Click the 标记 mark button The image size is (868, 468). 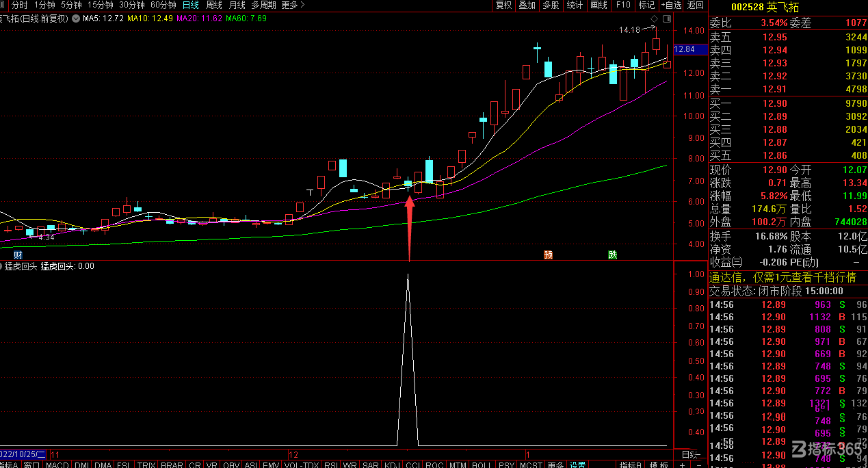pyautogui.click(x=646, y=5)
